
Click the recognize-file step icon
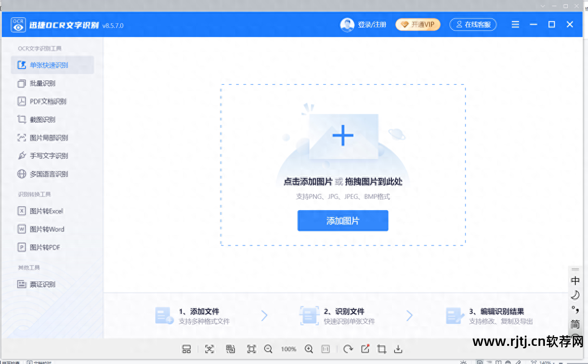(309, 315)
